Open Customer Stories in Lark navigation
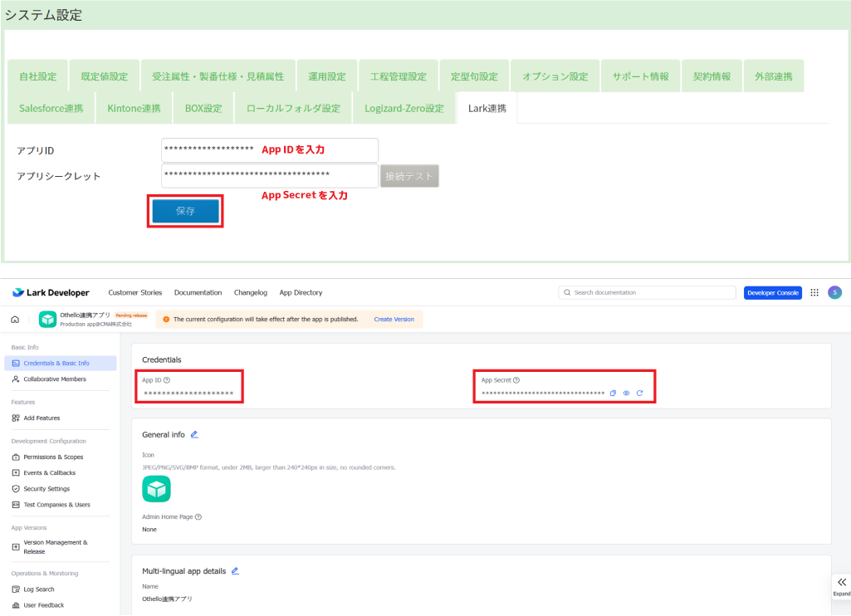Viewport: 851px width, 616px height. pyautogui.click(x=135, y=292)
